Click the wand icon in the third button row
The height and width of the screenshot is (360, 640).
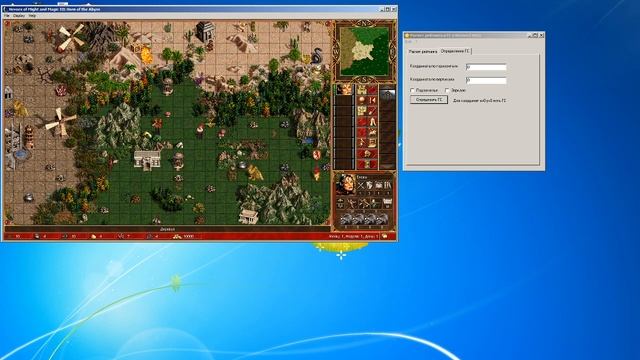click(x=372, y=111)
